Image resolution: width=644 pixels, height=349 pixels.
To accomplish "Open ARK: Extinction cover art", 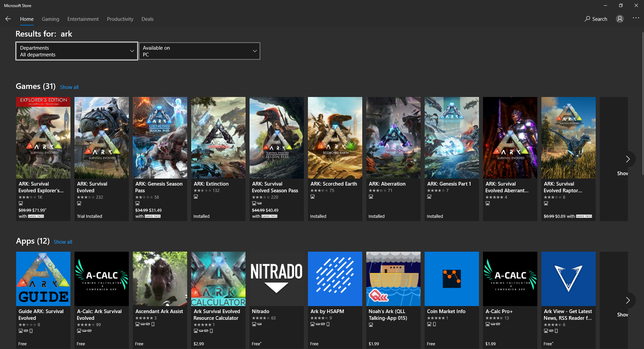I will [218, 138].
